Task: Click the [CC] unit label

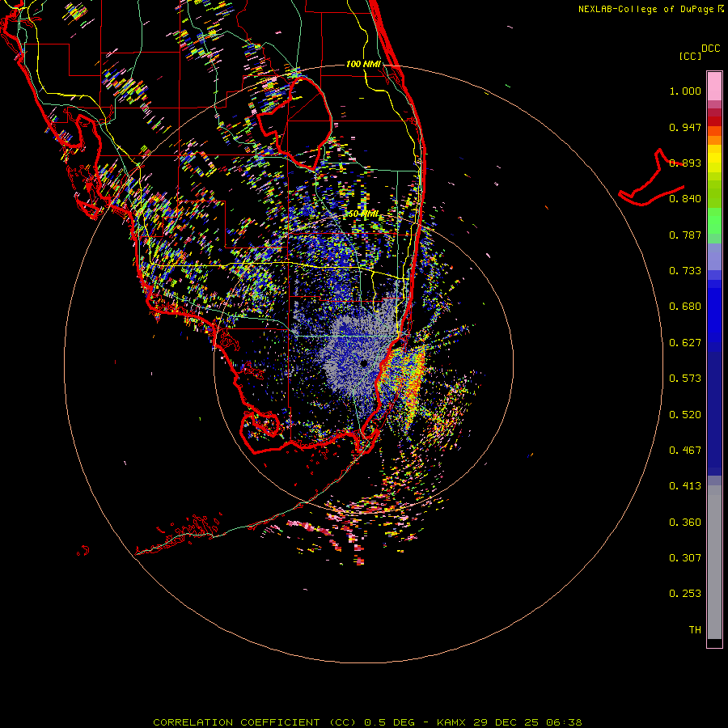Action: tap(690, 56)
